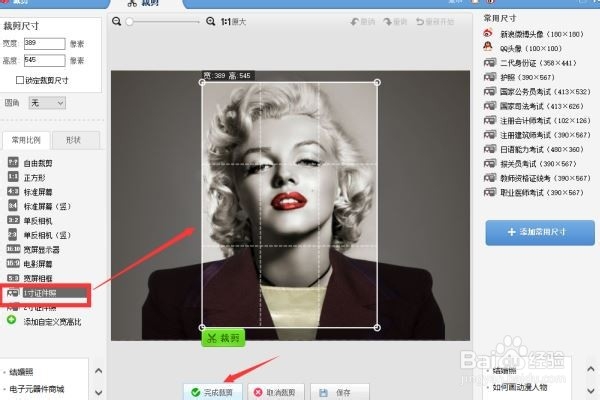Choose the 二代身份证 (358×441) preset icon
The image size is (600, 400).
490,62
